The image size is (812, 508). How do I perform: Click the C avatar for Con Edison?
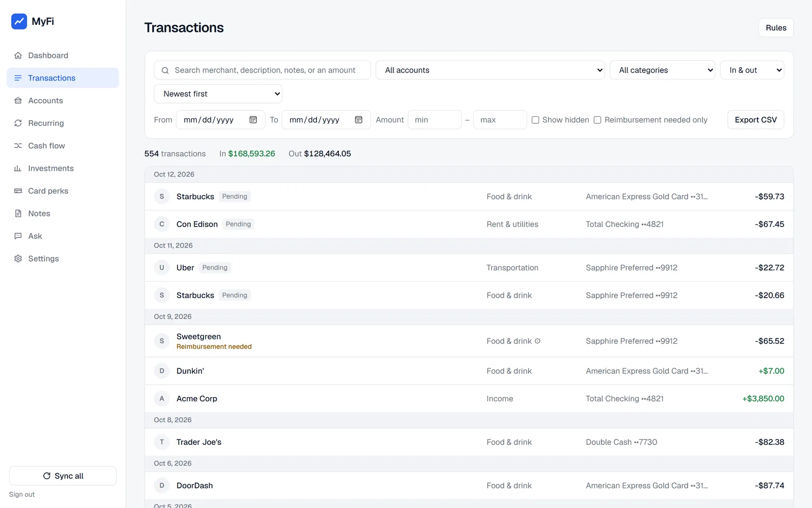(162, 224)
